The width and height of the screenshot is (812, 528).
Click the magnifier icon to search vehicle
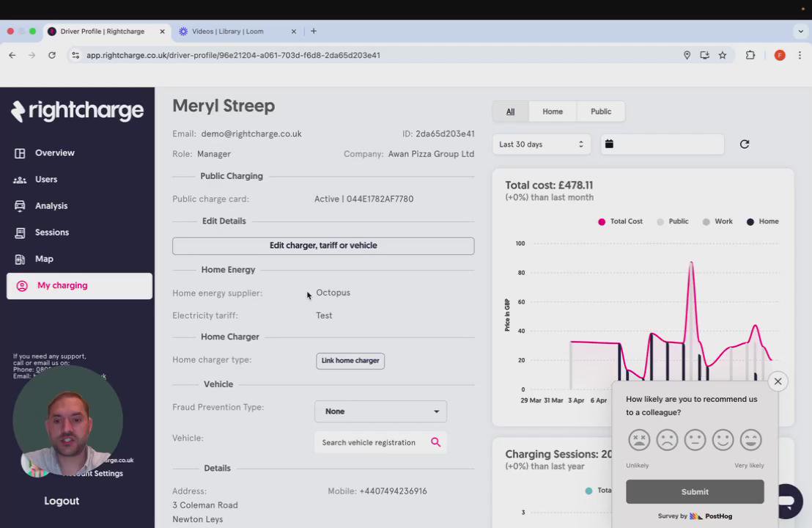(435, 442)
